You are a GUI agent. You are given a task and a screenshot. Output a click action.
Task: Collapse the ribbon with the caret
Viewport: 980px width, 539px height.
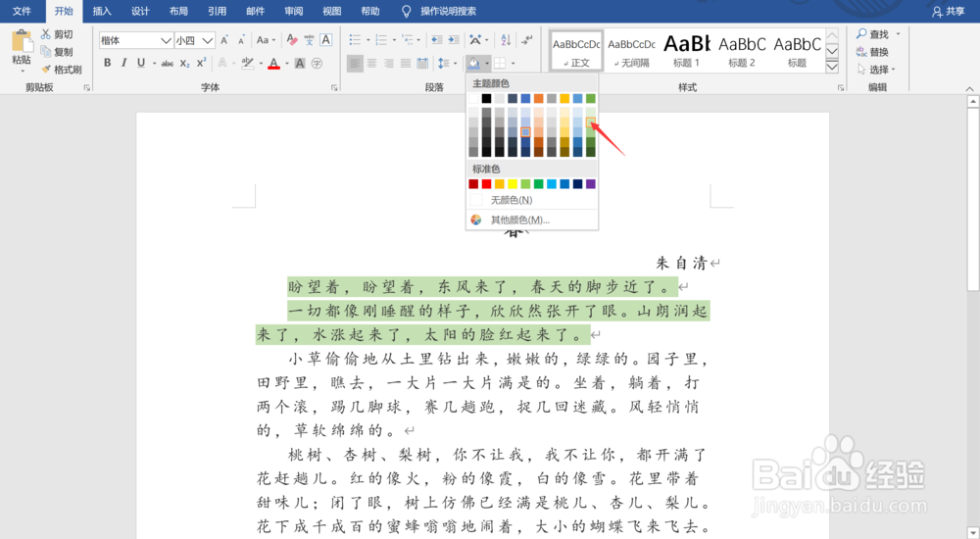(969, 88)
